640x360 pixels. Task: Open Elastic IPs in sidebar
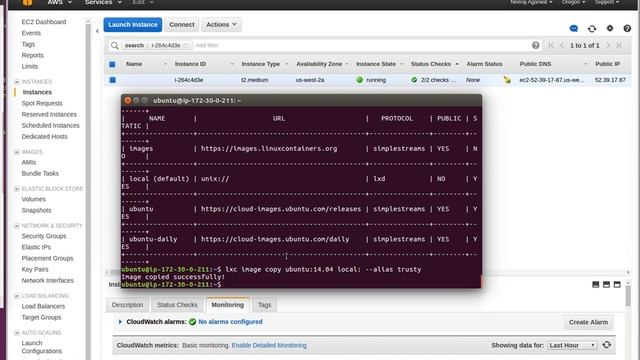36,247
